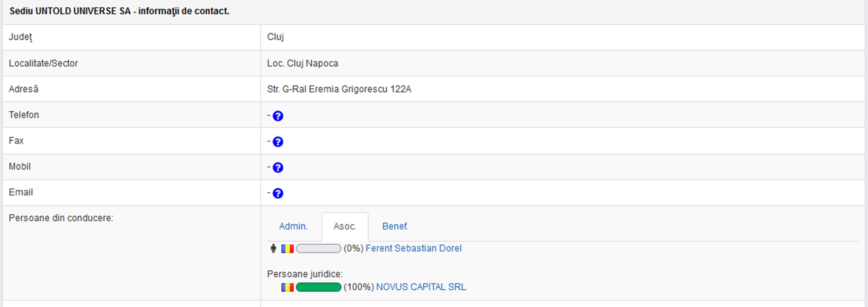Screen dimensions: 868x307
Task: Click the empty 0% ownership bar
Action: click(x=318, y=249)
